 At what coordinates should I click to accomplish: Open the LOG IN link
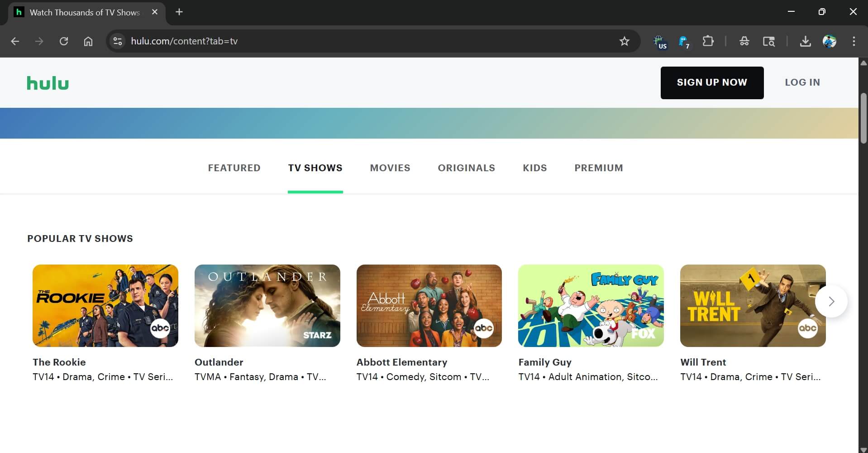pos(802,82)
